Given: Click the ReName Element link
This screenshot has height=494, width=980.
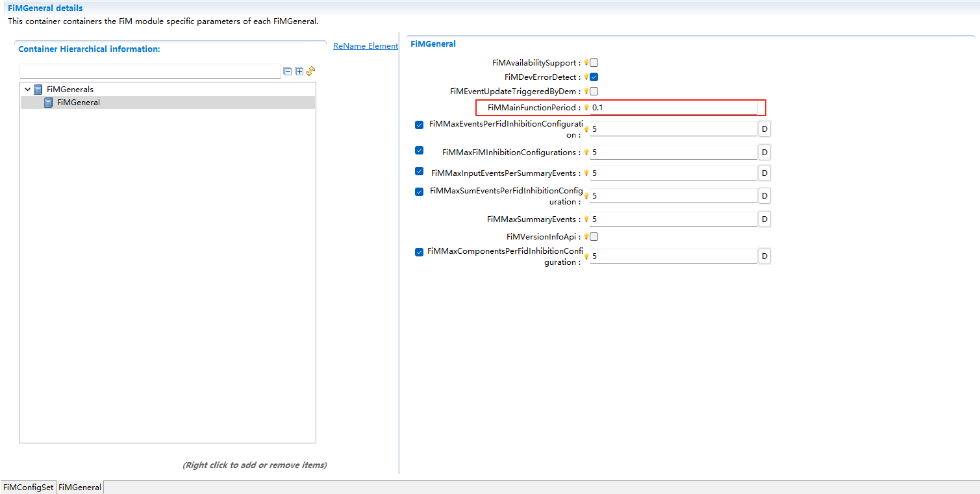Looking at the screenshot, I should 365,45.
